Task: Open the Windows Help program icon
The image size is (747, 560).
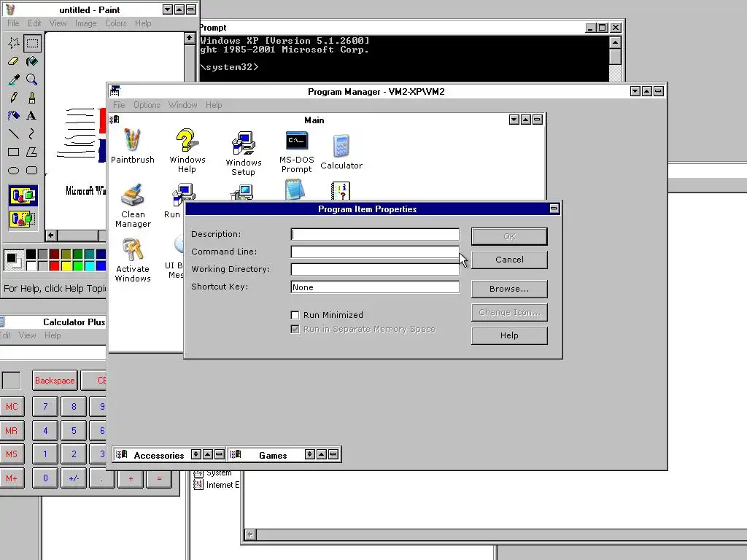Action: coord(187,150)
